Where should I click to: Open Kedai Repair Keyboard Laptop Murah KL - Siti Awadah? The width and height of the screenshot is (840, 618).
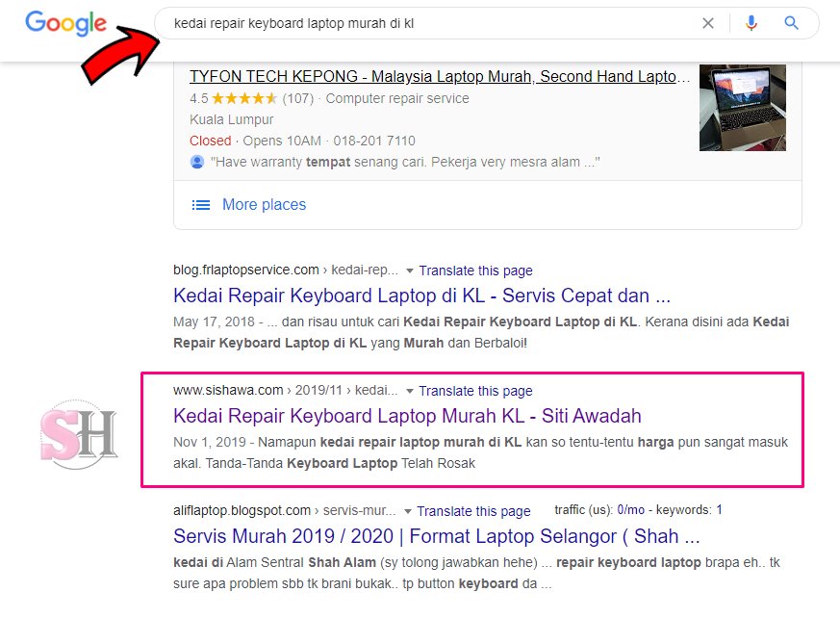click(x=407, y=416)
